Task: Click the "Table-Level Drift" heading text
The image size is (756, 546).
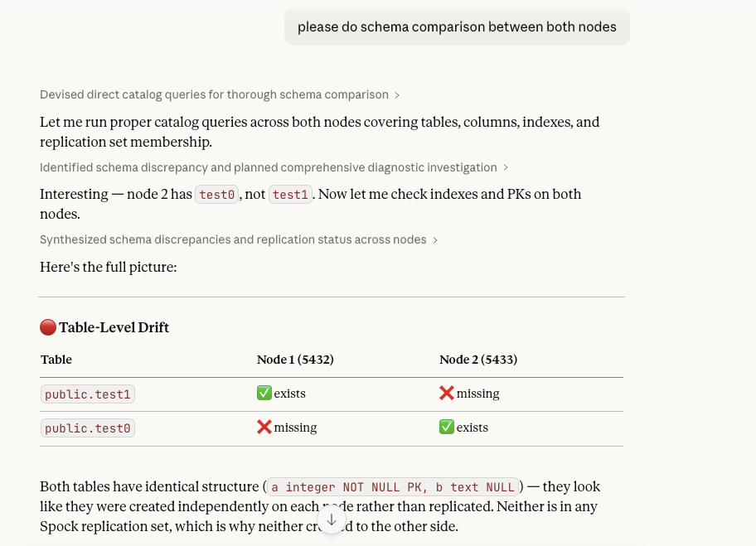Action: [114, 327]
